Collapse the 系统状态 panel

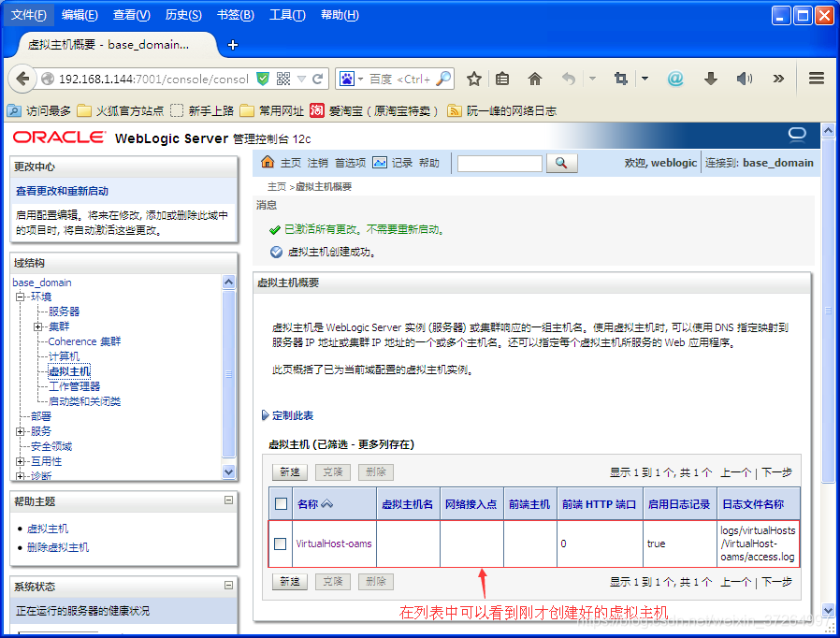[229, 585]
